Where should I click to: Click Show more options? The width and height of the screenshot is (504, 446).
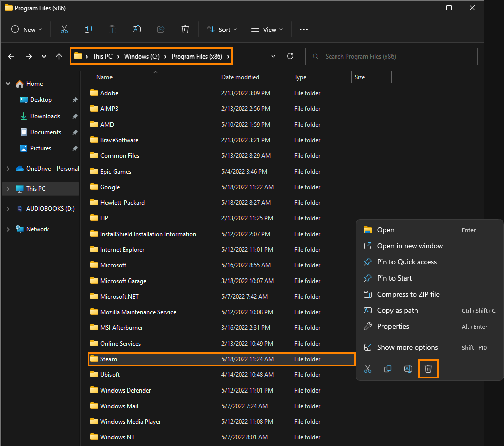coord(429,347)
